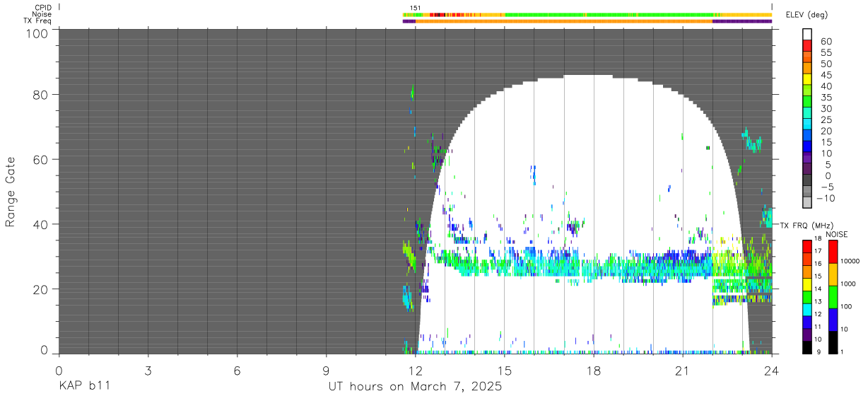Image resolution: width=868 pixels, height=401 pixels.
Task: Click the 'Range Gate' y-axis title
Action: [11, 192]
